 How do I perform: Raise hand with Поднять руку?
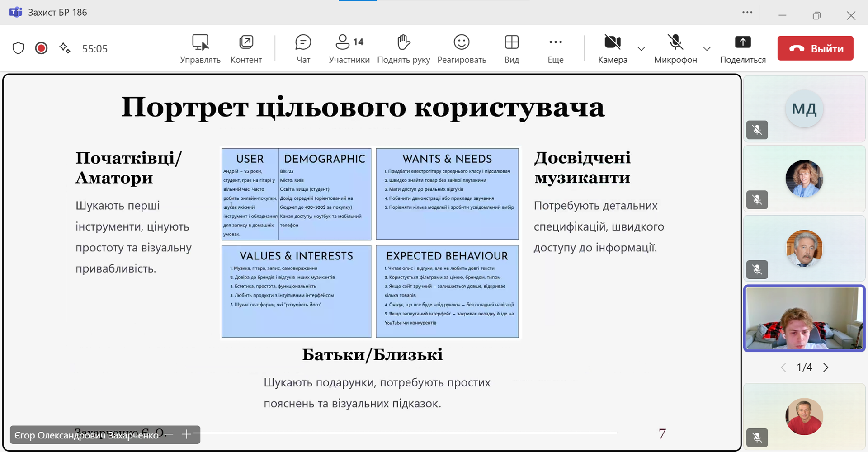(403, 48)
